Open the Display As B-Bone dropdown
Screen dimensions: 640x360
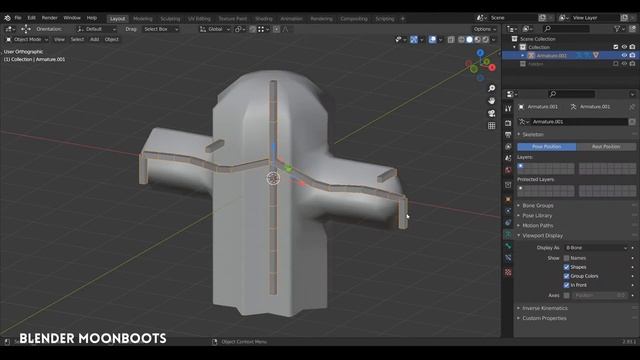(596, 248)
